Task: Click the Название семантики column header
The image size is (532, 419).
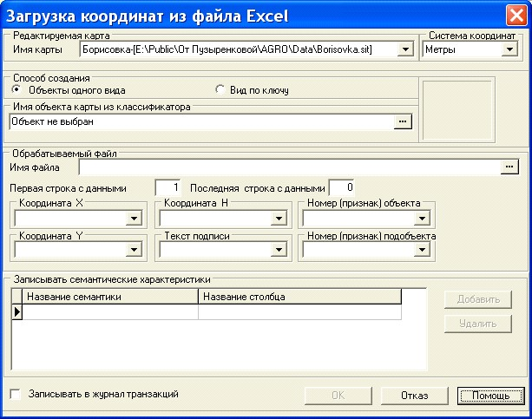Action: tap(110, 297)
